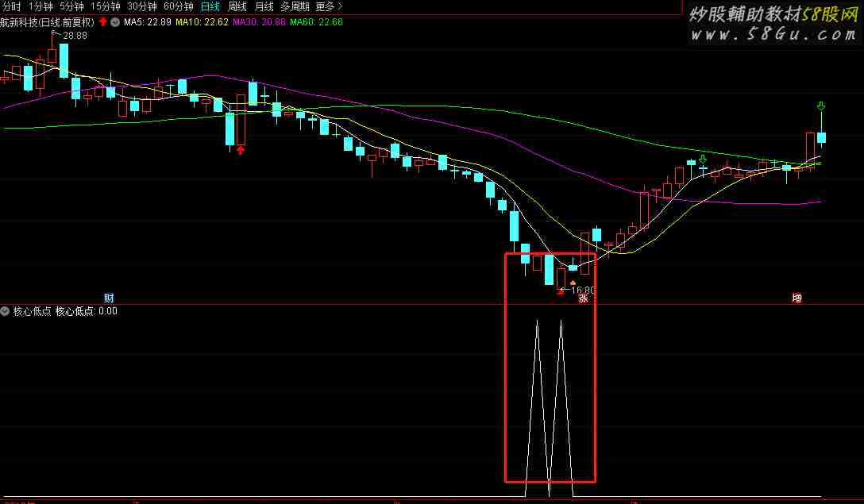864x504 pixels.
Task: Click the green down arrow above the rebound candles
Action: tap(703, 160)
